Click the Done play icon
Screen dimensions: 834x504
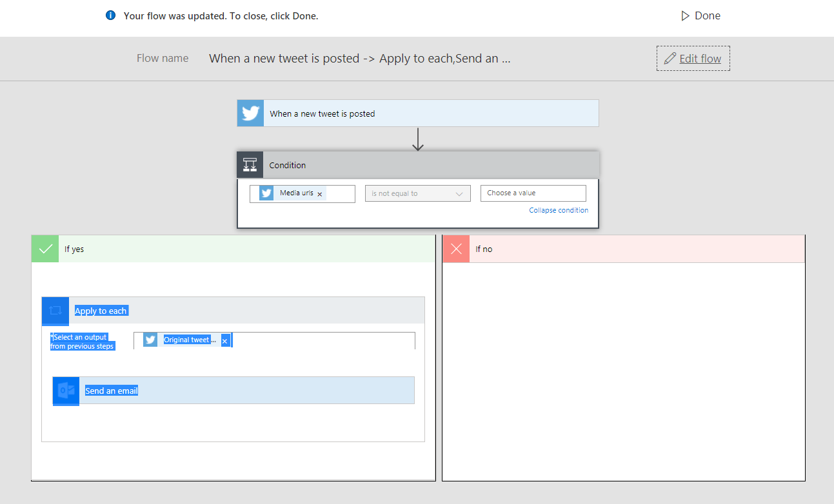[686, 15]
